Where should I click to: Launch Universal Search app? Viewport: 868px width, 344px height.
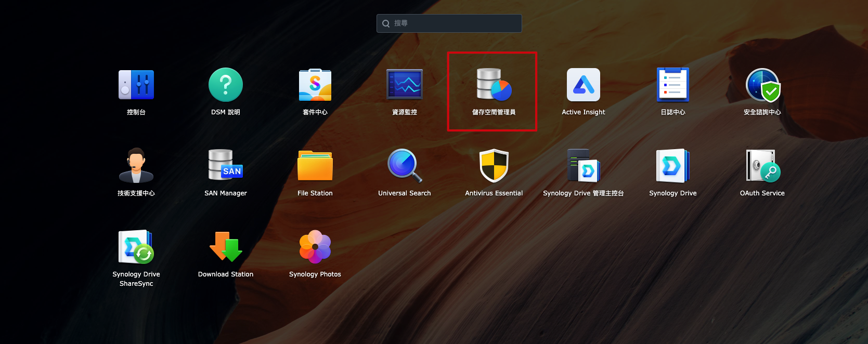tap(405, 166)
